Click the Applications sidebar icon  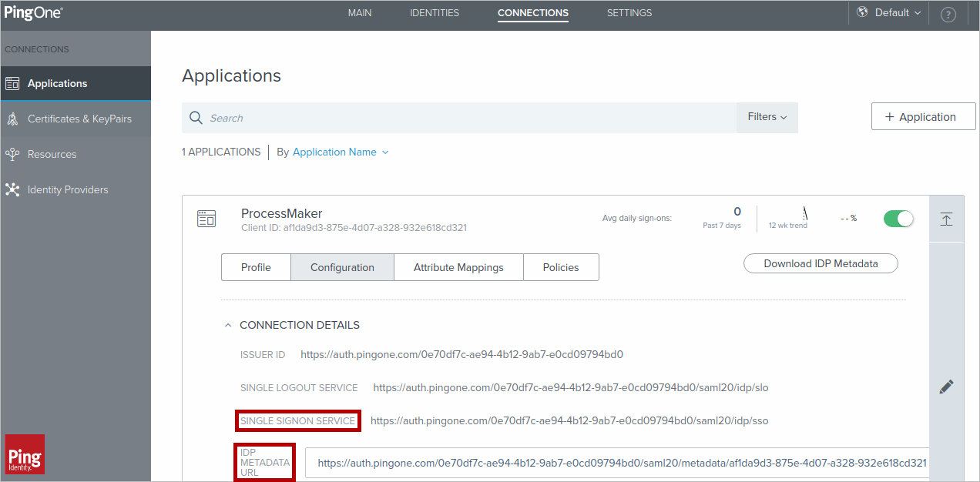click(12, 83)
